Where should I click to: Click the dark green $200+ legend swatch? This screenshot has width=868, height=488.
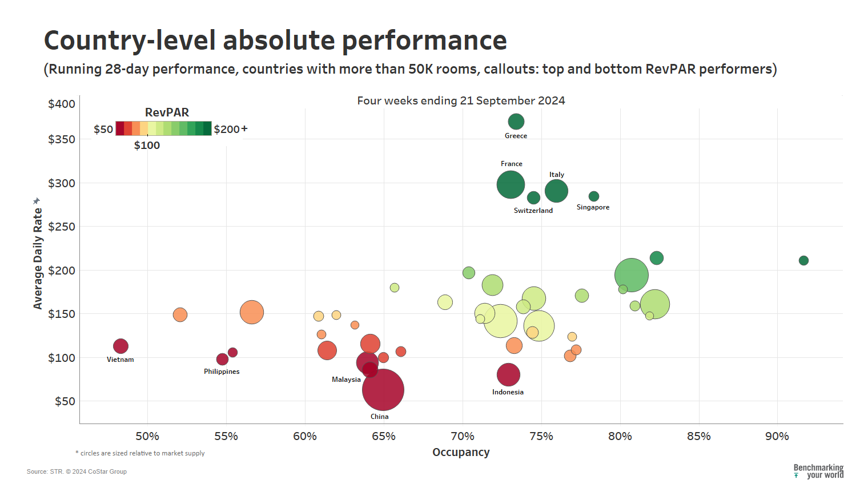click(207, 128)
